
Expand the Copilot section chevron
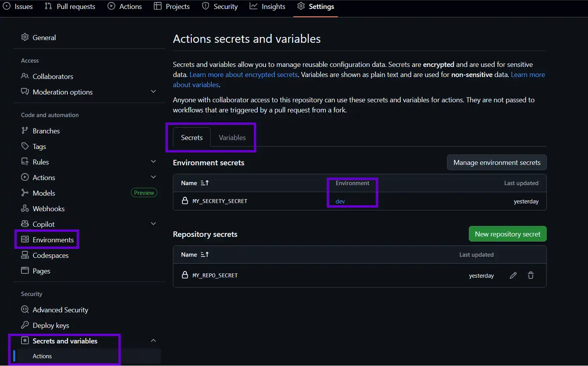click(x=153, y=224)
